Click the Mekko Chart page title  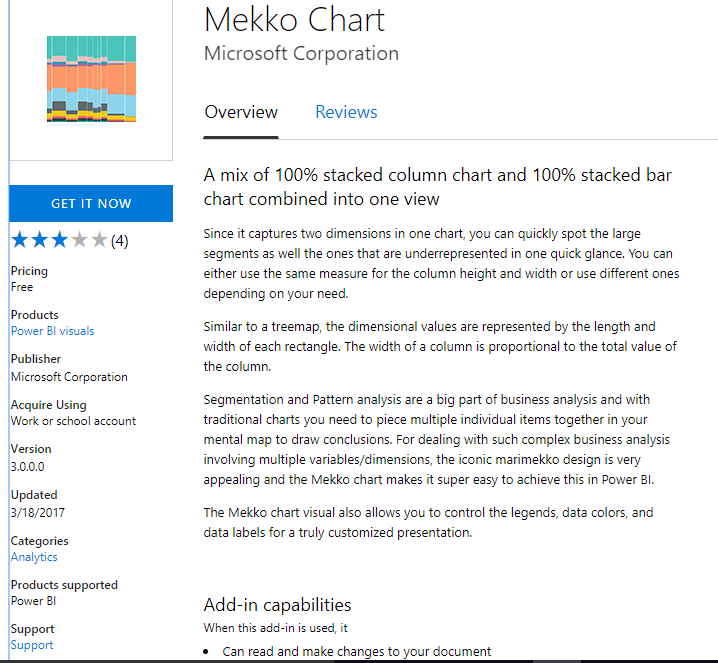(x=294, y=20)
